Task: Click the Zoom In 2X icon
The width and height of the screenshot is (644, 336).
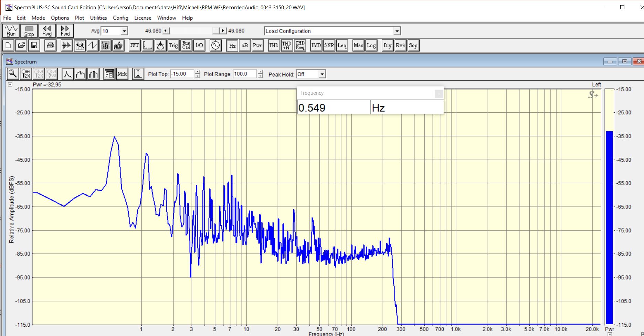Action: 26,74
